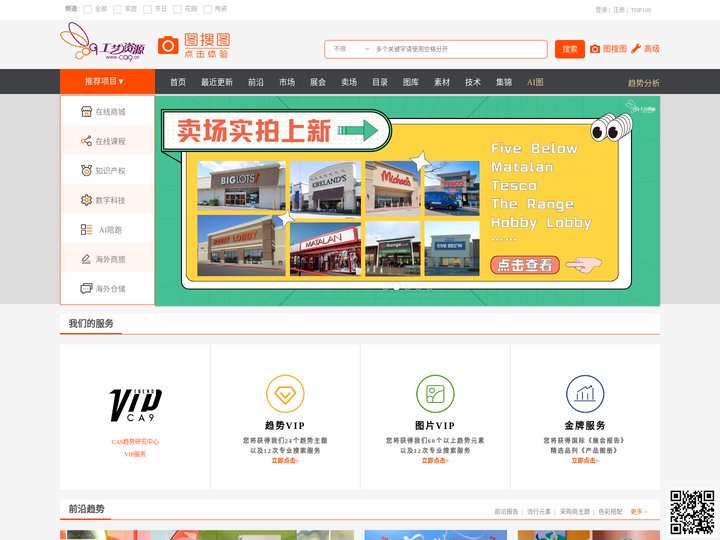The image size is (720, 540).
Task: Click the 在线商城 store icon
Action: [x=86, y=112]
